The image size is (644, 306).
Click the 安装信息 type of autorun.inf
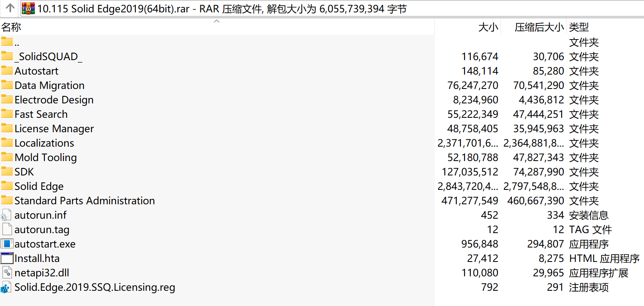588,215
